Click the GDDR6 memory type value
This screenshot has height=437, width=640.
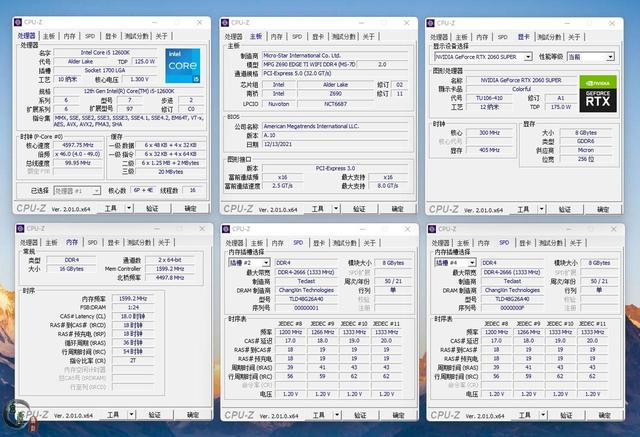tap(586, 141)
